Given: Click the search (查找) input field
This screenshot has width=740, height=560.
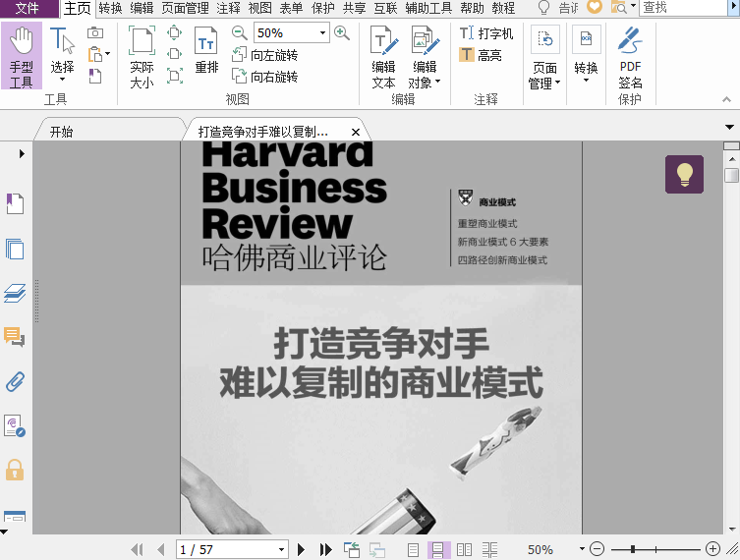Looking at the screenshot, I should [683, 7].
